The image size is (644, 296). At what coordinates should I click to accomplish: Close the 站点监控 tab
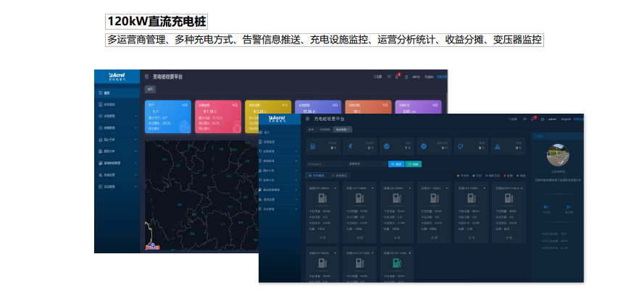coord(349,130)
